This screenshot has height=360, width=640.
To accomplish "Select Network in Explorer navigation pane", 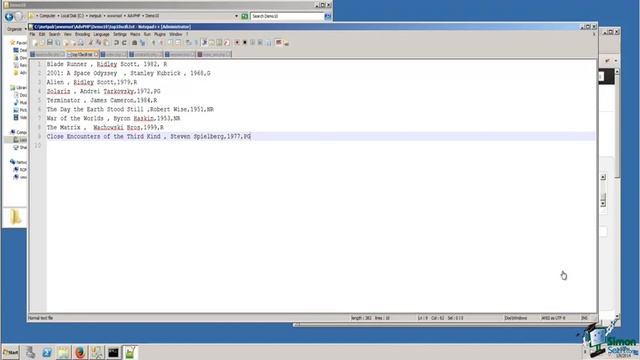I will pyautogui.click(x=19, y=162).
